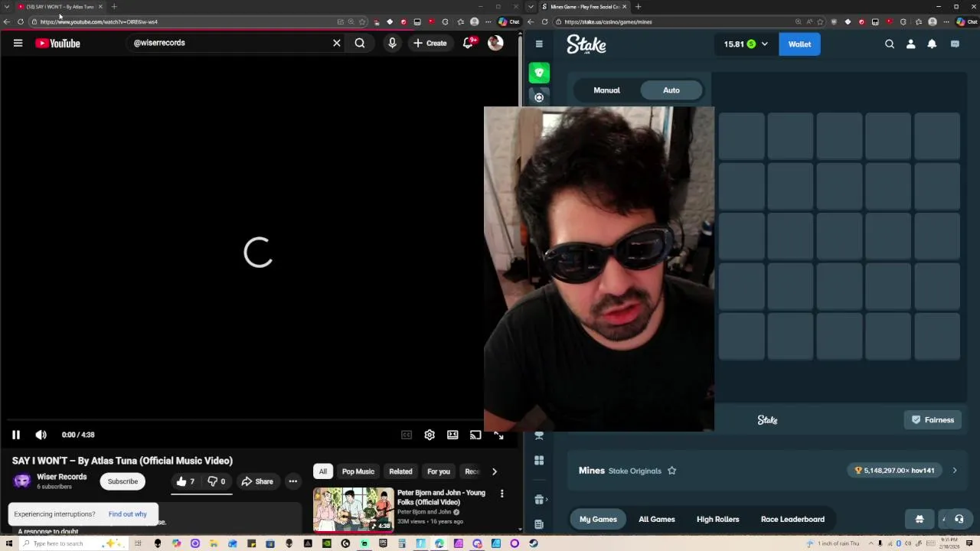The width and height of the screenshot is (980, 551).
Task: Start a YouTube voice search with the microphone
Action: [x=392, y=43]
